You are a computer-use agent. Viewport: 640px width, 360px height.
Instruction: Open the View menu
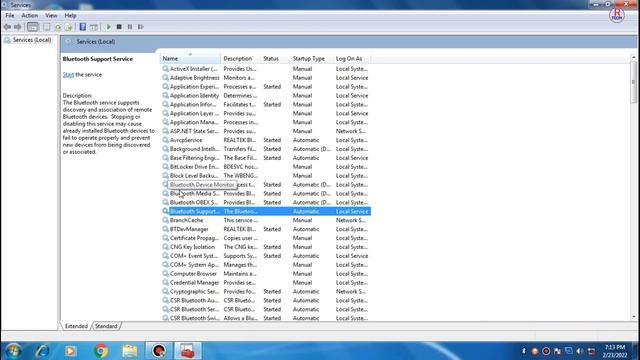pos(51,16)
